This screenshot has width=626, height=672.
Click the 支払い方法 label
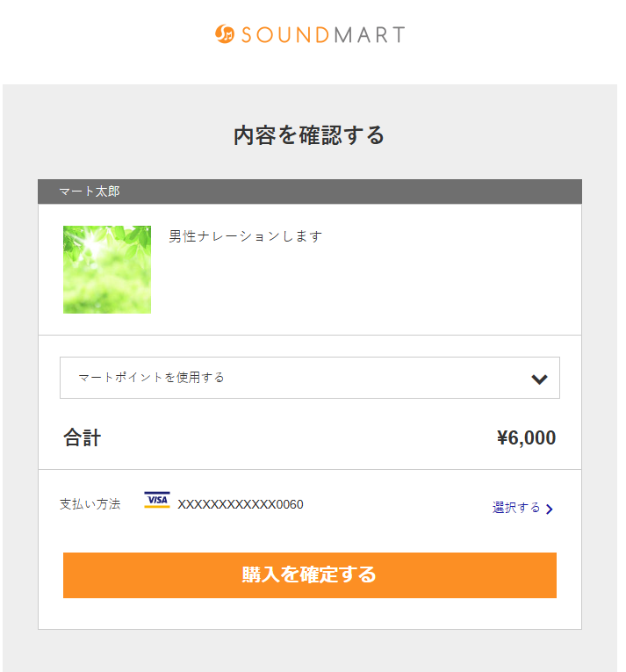point(90,504)
